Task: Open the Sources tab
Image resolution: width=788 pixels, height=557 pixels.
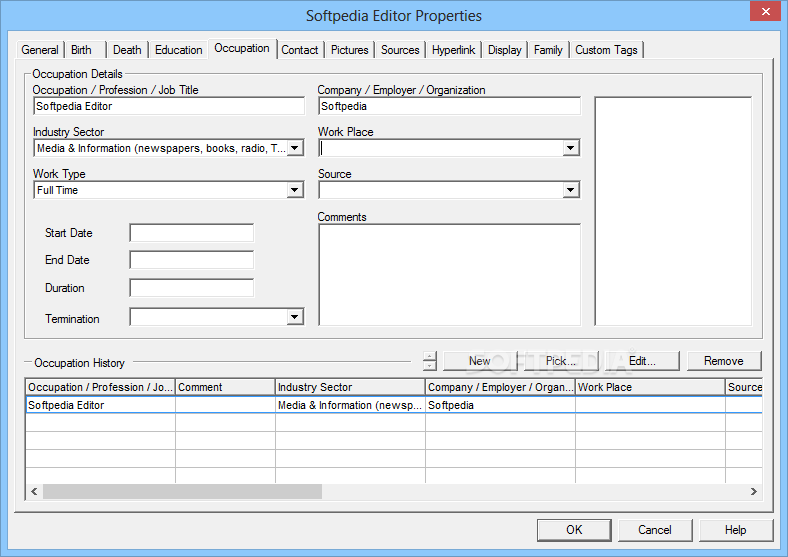Action: tap(400, 50)
